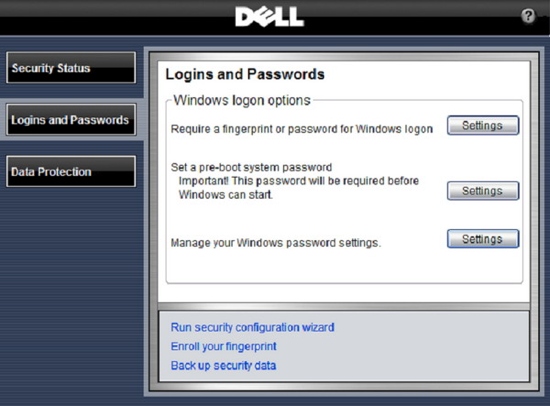
Task: Click the Windows can start text line
Action: click(226, 194)
